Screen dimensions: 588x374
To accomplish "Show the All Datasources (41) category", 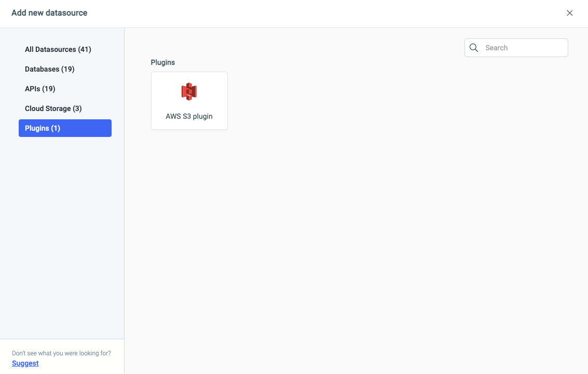I will pyautogui.click(x=58, y=49).
